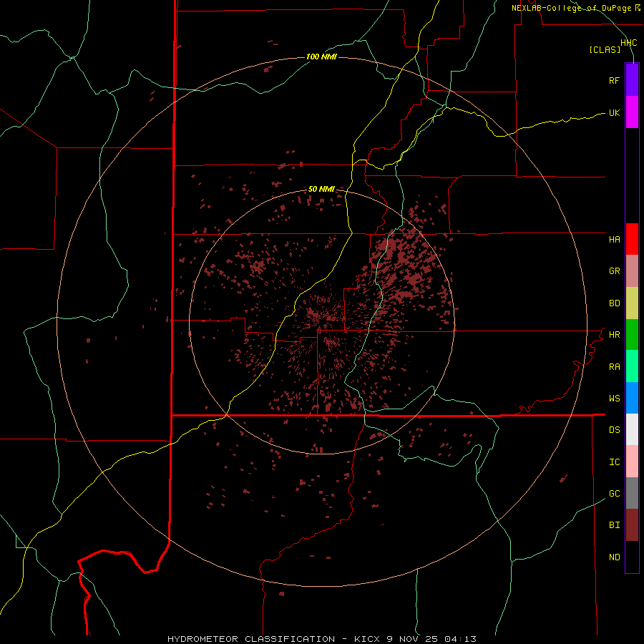Click the RF legend label

click(x=614, y=80)
